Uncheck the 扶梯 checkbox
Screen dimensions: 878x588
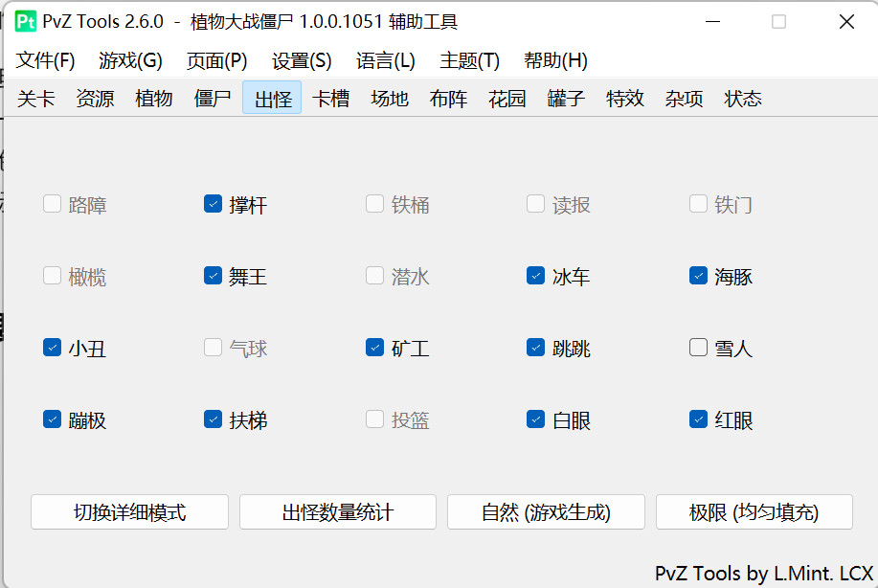pos(213,418)
